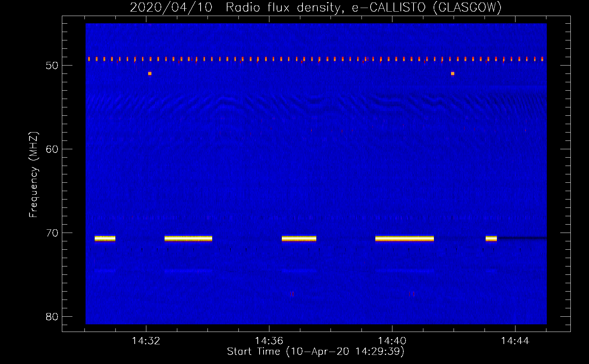The height and width of the screenshot is (364, 589).
Task: Click the 50 frequency tick label
Action: point(52,66)
